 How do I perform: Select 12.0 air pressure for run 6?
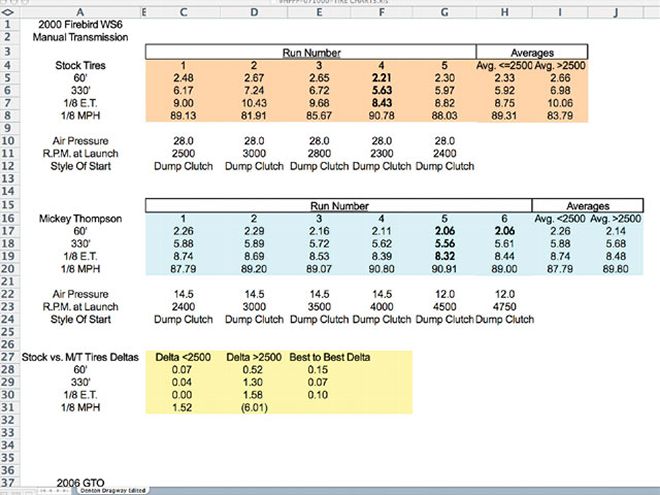(504, 294)
